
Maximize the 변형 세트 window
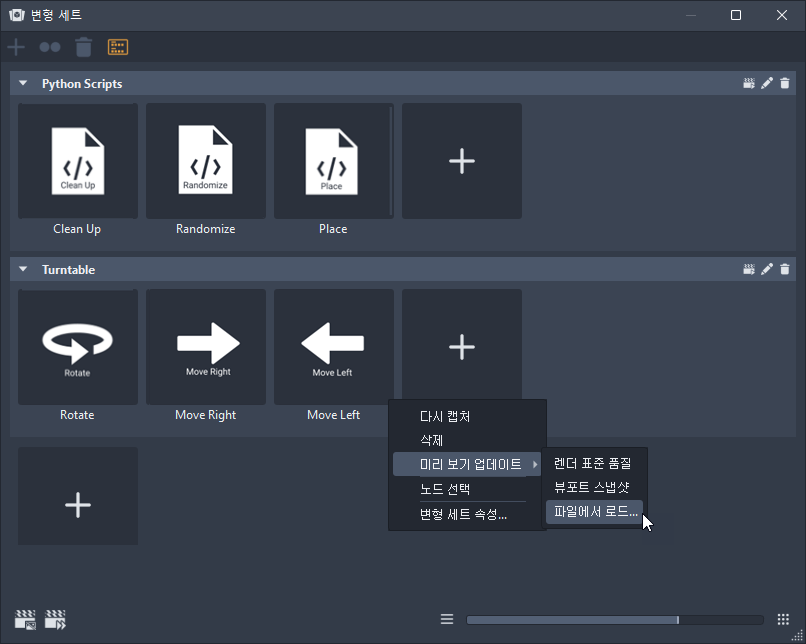coord(736,15)
